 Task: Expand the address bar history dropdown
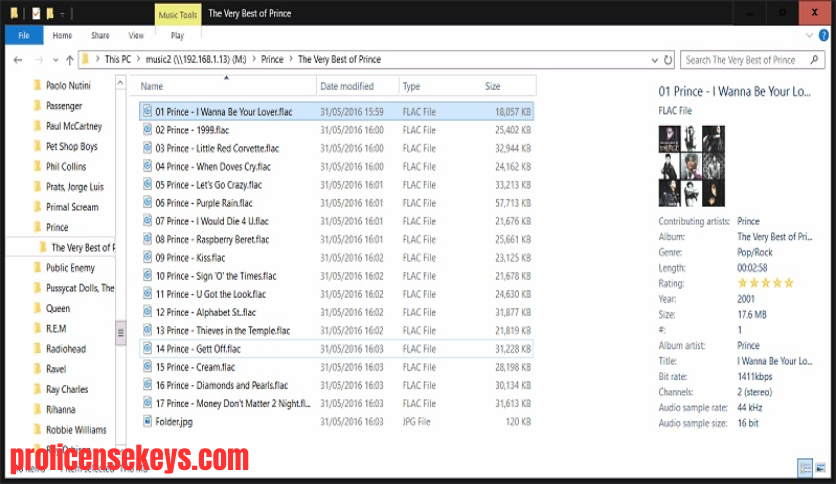coord(655,60)
